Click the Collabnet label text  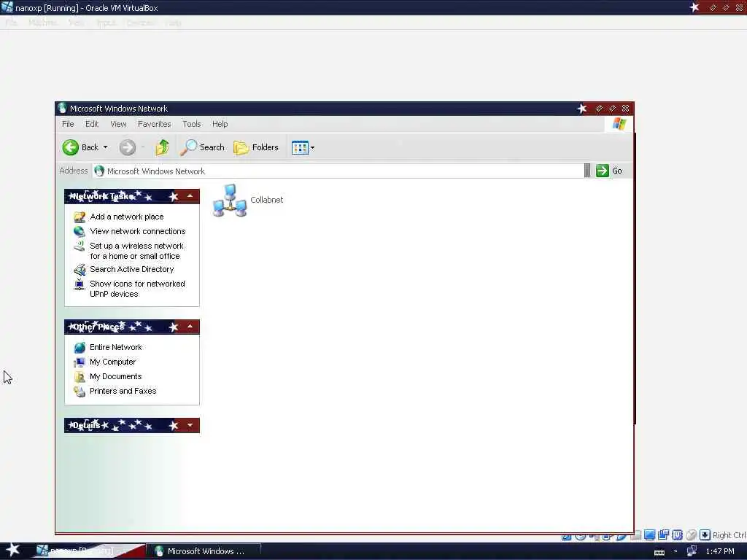point(267,200)
